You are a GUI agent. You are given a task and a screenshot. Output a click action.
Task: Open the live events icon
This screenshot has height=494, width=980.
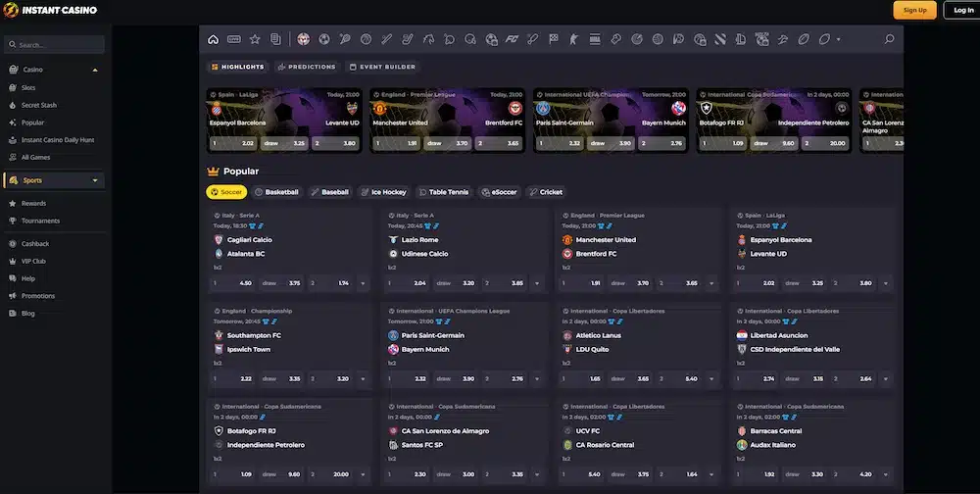234,39
